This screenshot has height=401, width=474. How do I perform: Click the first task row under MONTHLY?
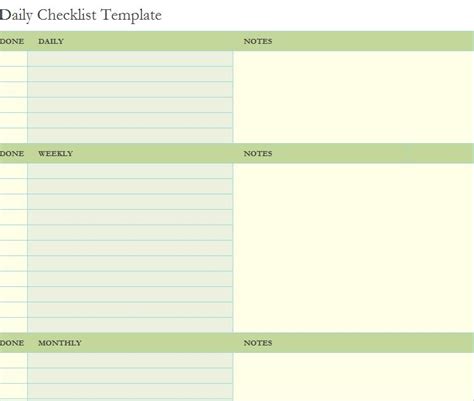[x=130, y=360]
